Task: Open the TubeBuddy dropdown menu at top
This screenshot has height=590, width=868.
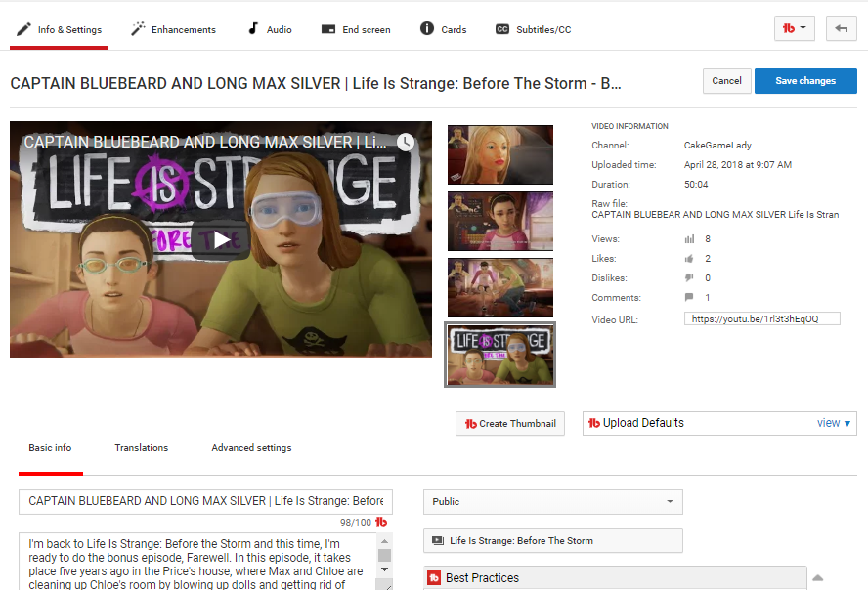Action: coord(795,28)
